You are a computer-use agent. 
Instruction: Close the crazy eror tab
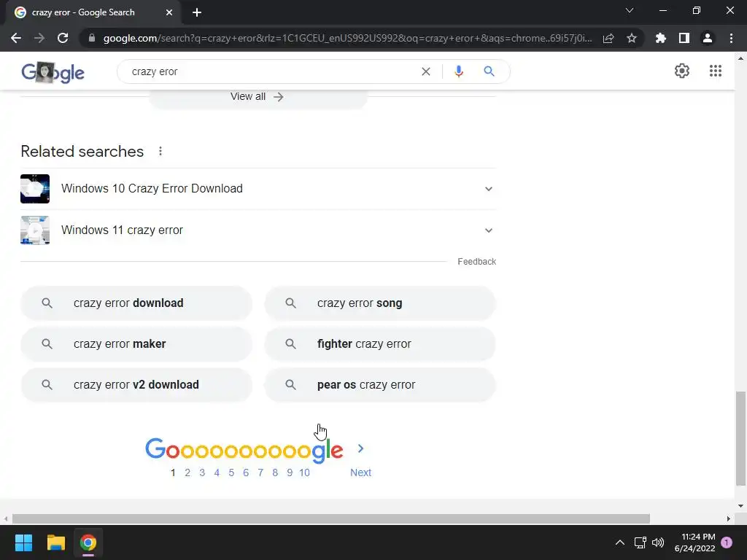coord(169,12)
